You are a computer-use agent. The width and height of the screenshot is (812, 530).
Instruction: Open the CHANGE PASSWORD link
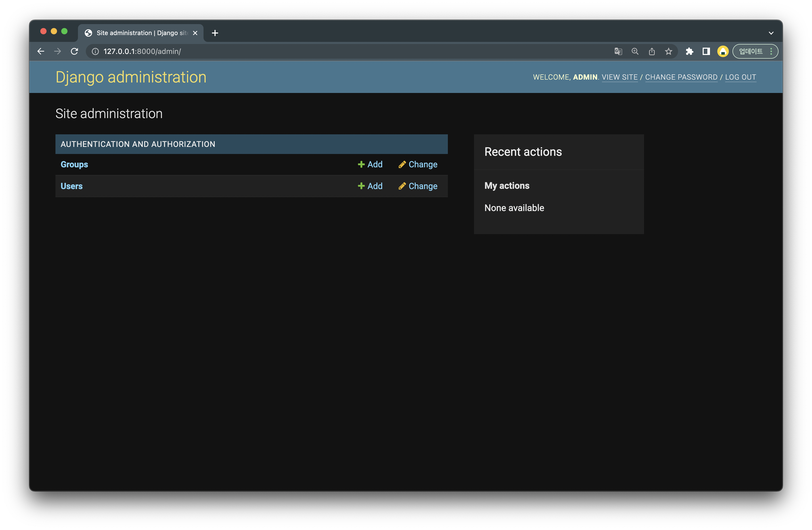[681, 77]
